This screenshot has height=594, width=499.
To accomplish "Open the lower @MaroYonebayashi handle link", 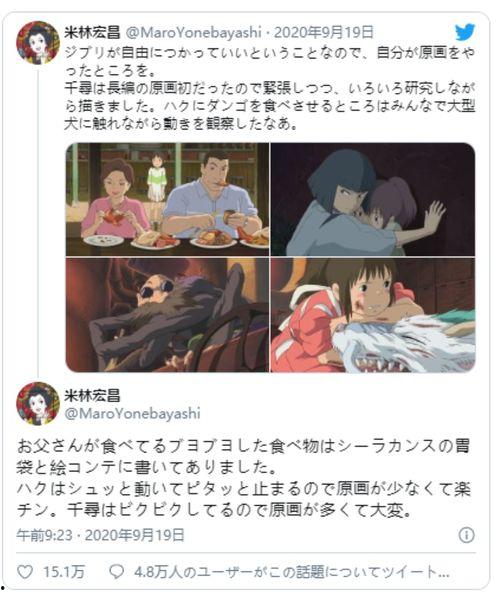I will [x=132, y=413].
